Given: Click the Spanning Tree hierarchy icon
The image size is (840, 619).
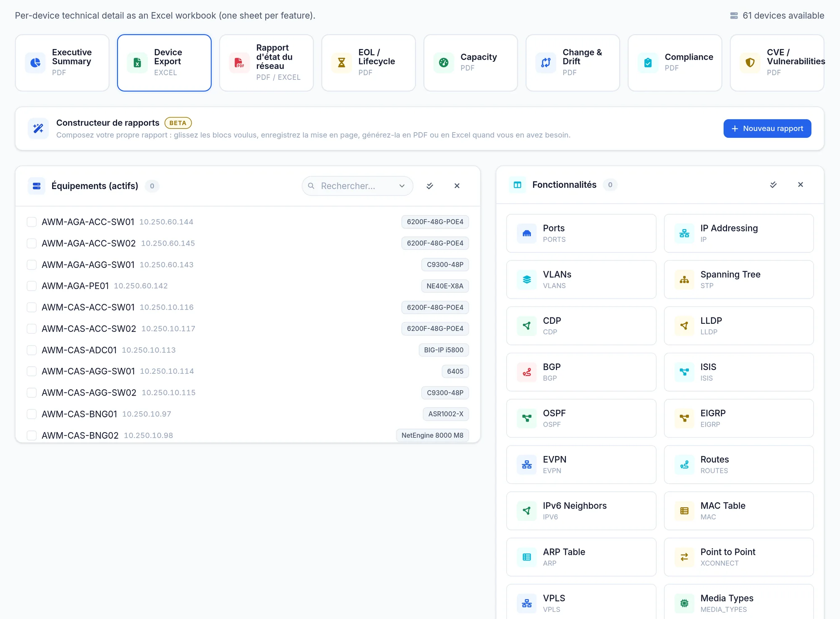Looking at the screenshot, I should point(684,280).
